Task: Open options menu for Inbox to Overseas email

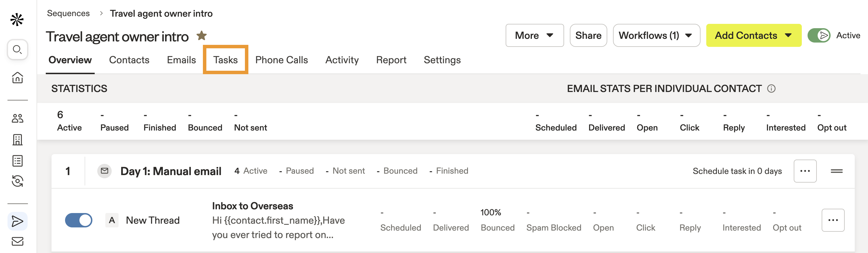Action: click(x=833, y=220)
